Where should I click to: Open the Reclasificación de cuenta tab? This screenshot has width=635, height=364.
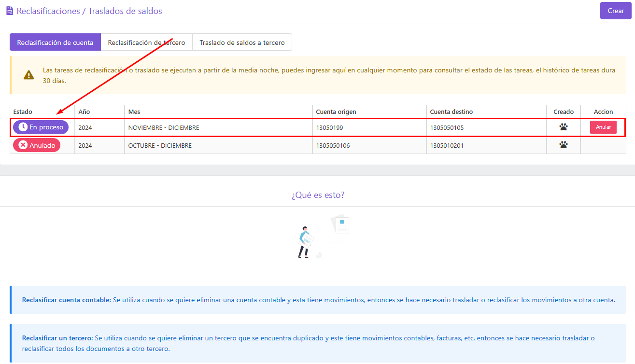click(55, 42)
